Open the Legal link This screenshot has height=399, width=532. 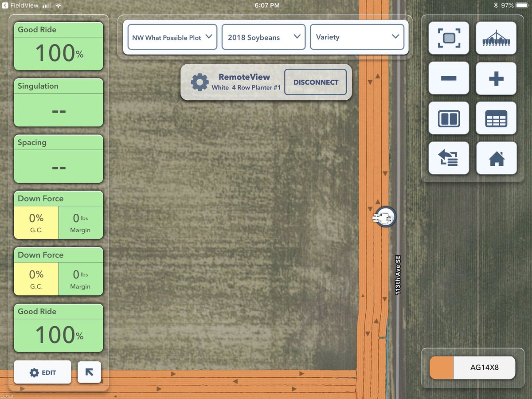(7, 396)
